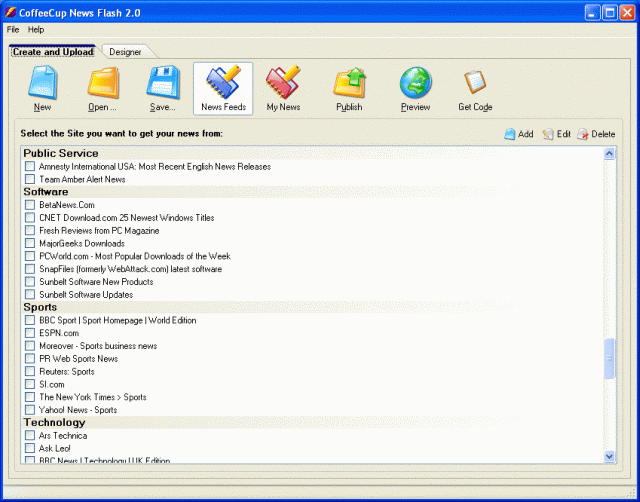Minimize the CoffeeCup News Flash window
This screenshot has width=640, height=502.
[x=592, y=13]
